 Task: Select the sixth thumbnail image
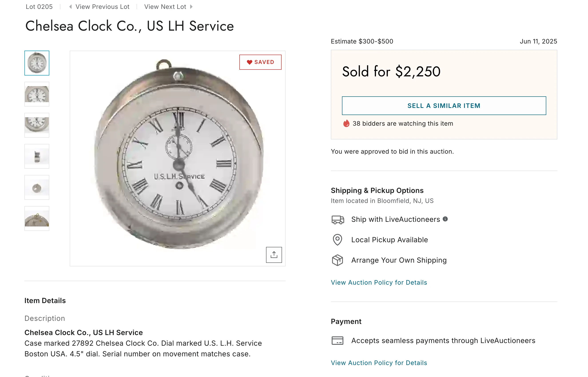point(37,218)
